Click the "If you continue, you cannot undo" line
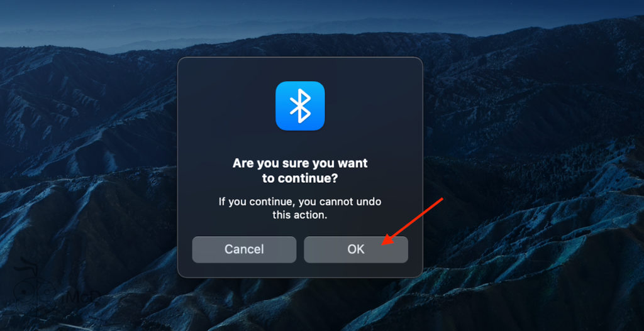 point(300,202)
